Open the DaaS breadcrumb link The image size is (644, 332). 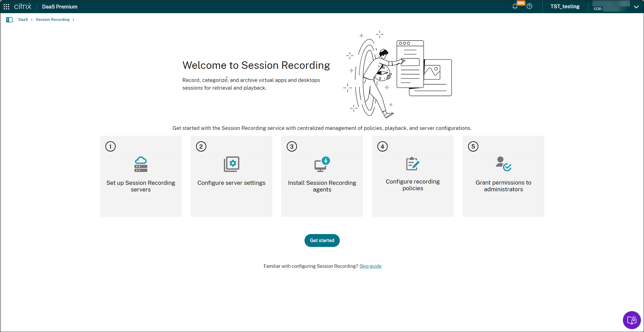click(23, 20)
